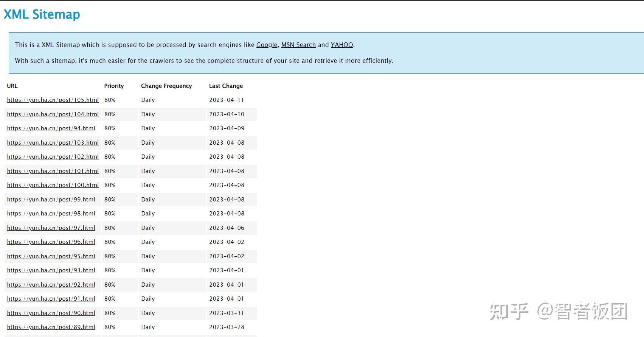644x337 pixels.
Task: Open the post/90.html URL
Action: point(51,313)
